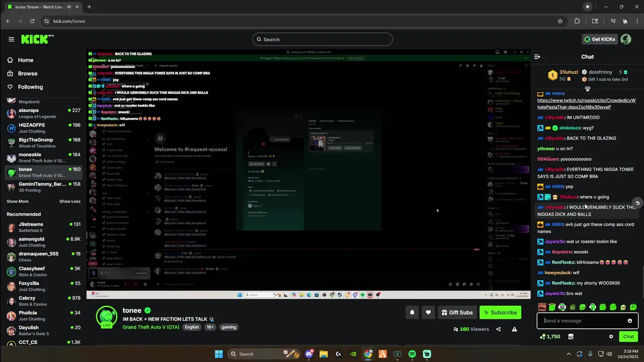Image resolution: width=644 pixels, height=362 pixels.
Task: Open asmongold recommended channel
Action: [x=43, y=242]
